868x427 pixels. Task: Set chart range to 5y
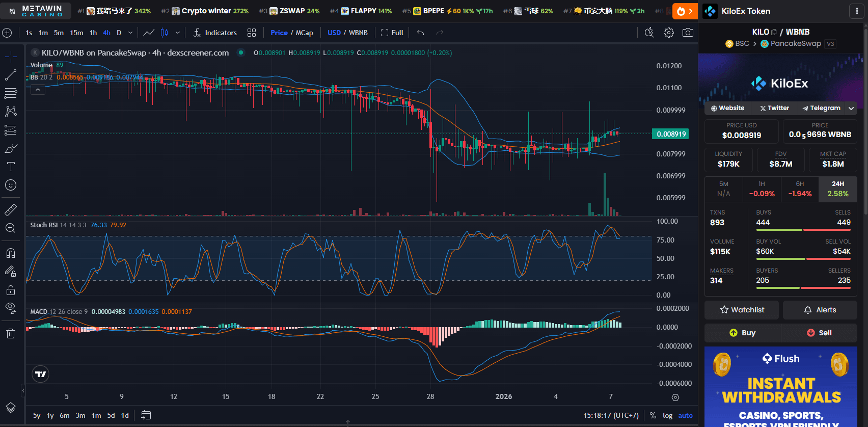37,415
